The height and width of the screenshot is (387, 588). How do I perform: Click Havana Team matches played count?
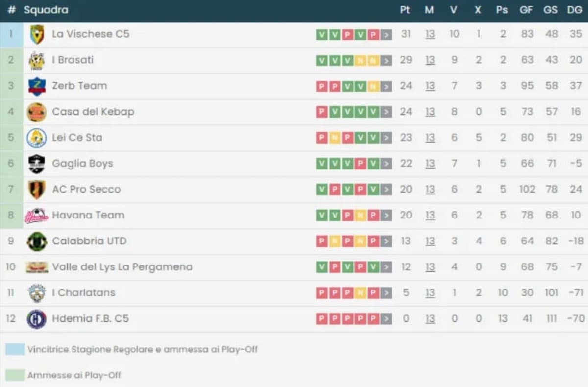[x=430, y=216]
